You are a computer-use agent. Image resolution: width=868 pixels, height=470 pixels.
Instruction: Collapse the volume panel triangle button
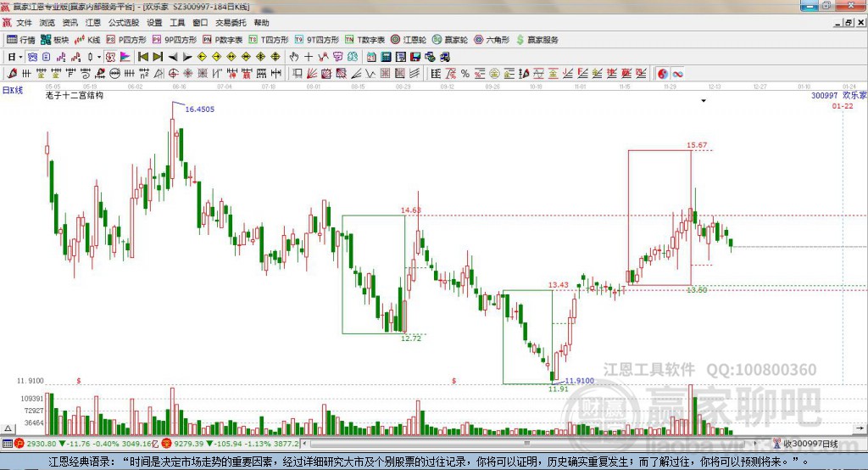pos(8,428)
